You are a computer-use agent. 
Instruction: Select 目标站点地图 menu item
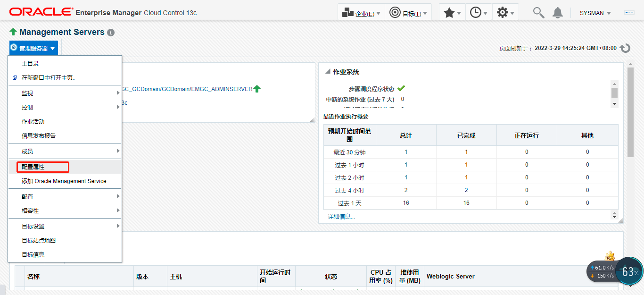(x=65, y=241)
